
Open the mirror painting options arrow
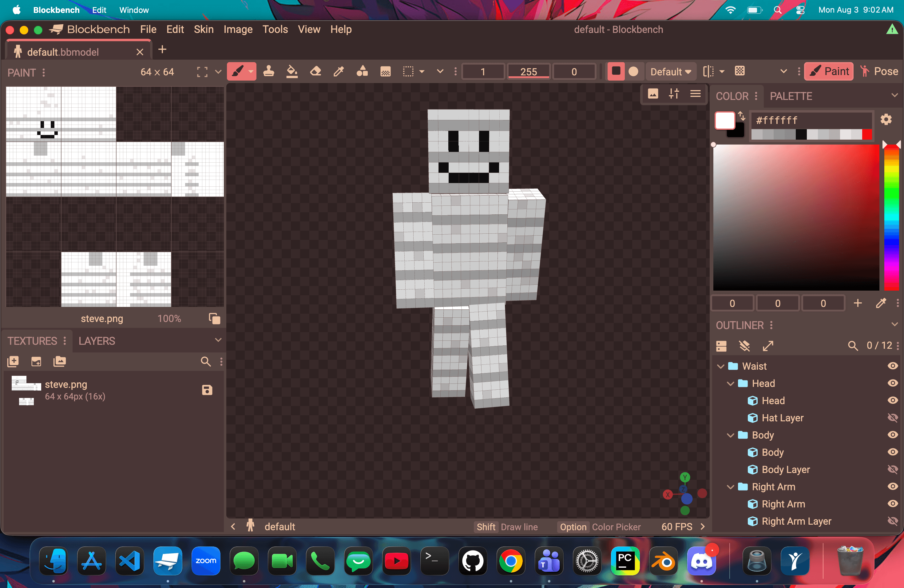tap(722, 71)
